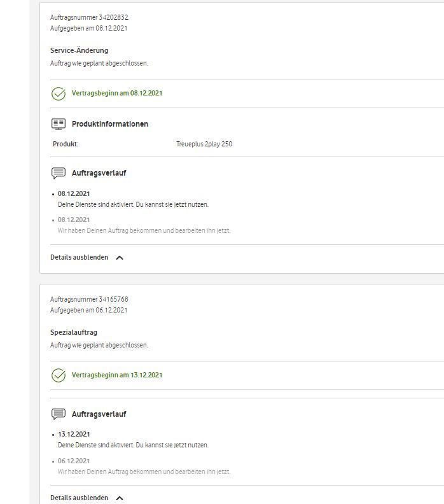Collapse details via first Details ausblenden link

[80, 258]
